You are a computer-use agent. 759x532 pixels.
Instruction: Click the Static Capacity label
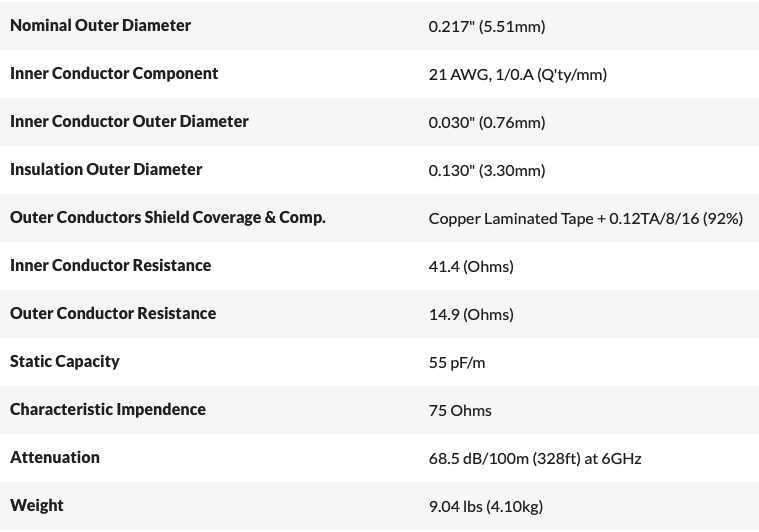click(x=65, y=361)
